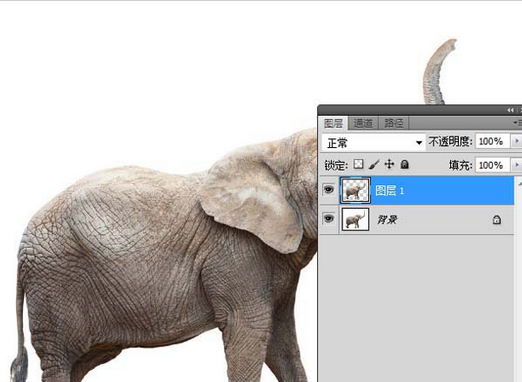
Task: Switch to the 通道 tab
Action: 363,123
